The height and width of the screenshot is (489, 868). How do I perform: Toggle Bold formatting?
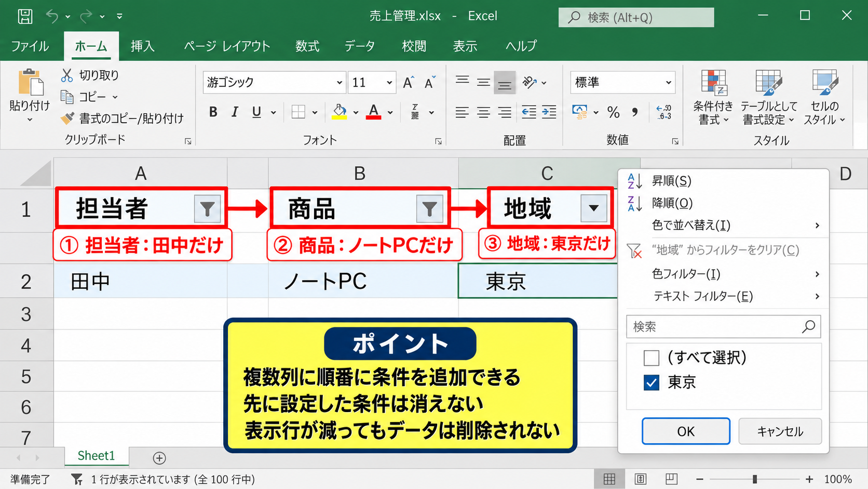tap(213, 112)
